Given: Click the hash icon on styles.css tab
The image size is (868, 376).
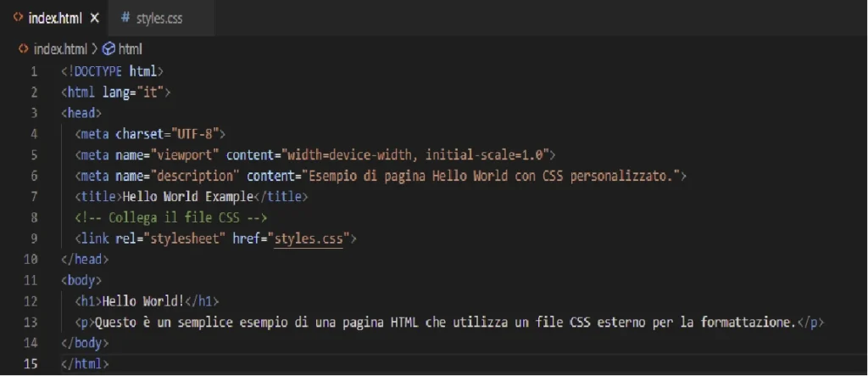Looking at the screenshot, I should click(x=125, y=19).
